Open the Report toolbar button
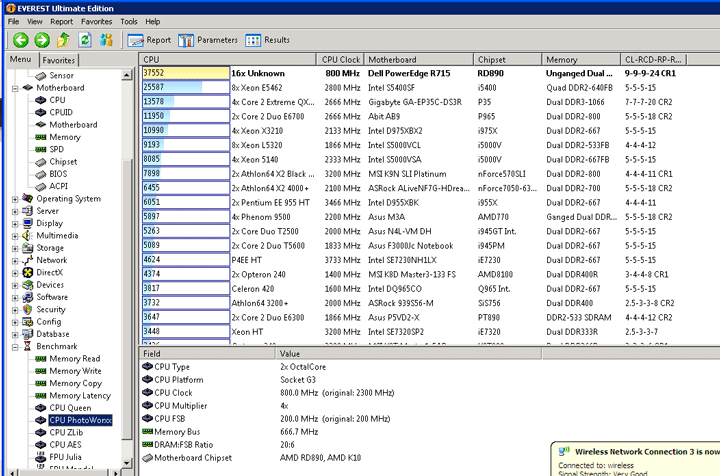720x476 pixels. click(149, 40)
